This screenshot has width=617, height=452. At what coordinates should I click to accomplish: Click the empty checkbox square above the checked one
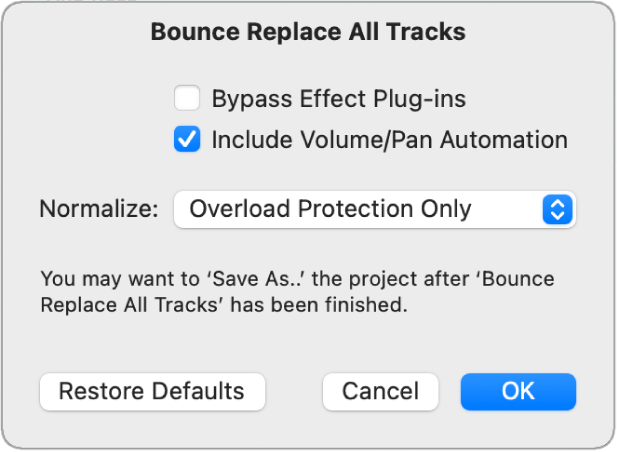click(x=187, y=99)
